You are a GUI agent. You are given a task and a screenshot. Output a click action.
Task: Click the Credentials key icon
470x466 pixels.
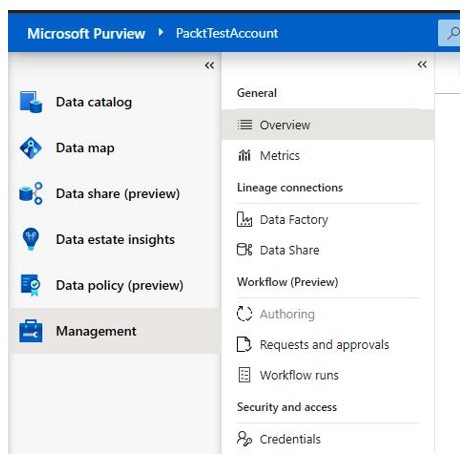[244, 439]
